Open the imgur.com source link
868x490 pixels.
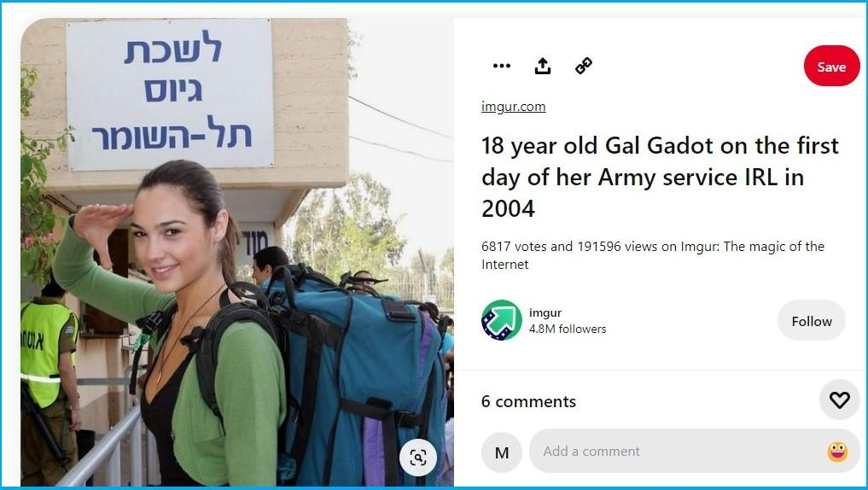pos(513,107)
